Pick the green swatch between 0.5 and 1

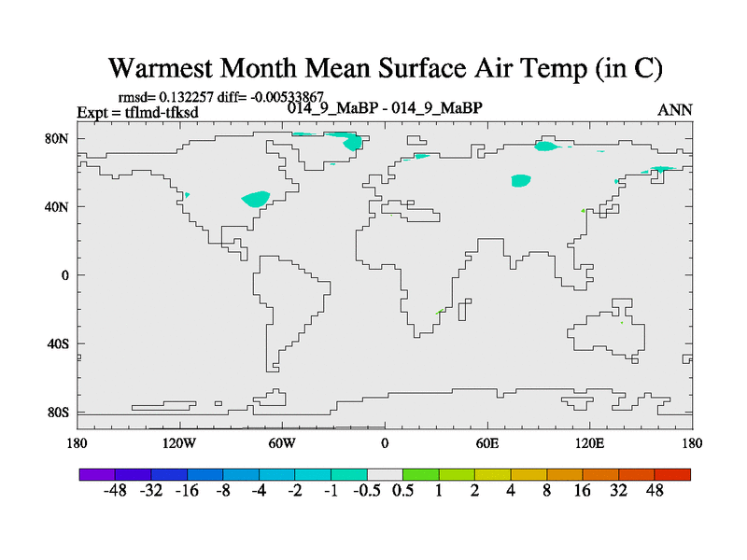click(x=420, y=474)
